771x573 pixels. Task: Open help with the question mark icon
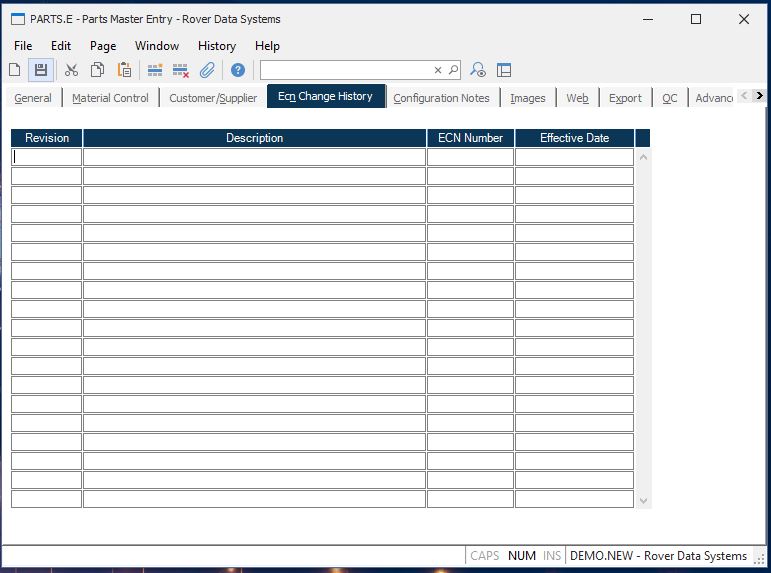click(x=238, y=70)
